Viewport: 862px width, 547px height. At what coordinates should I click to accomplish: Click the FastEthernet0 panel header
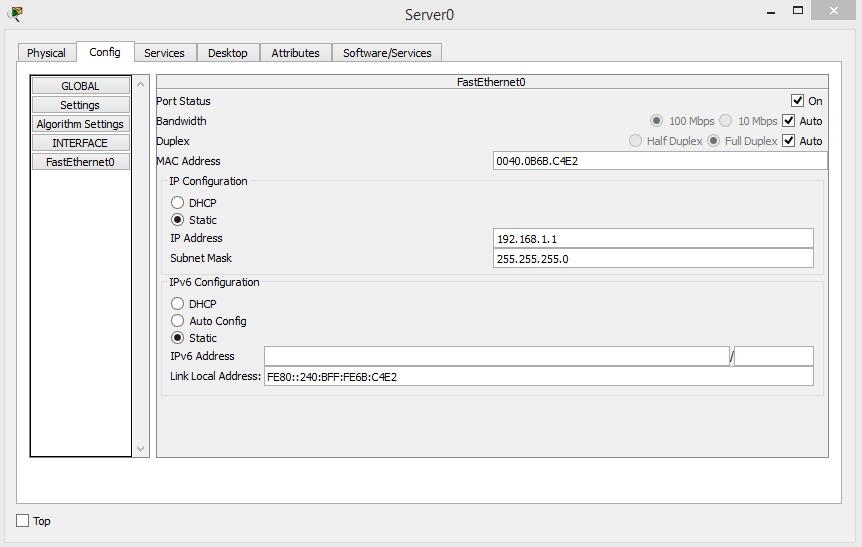point(492,82)
